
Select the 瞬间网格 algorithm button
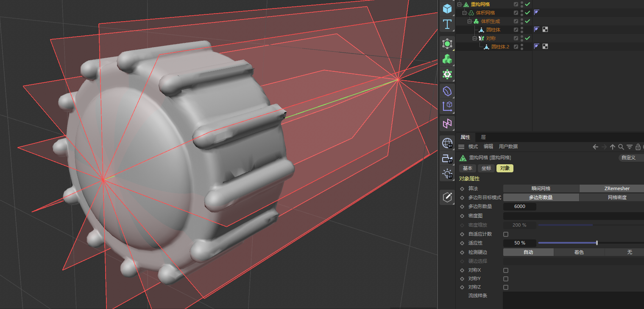pos(541,188)
